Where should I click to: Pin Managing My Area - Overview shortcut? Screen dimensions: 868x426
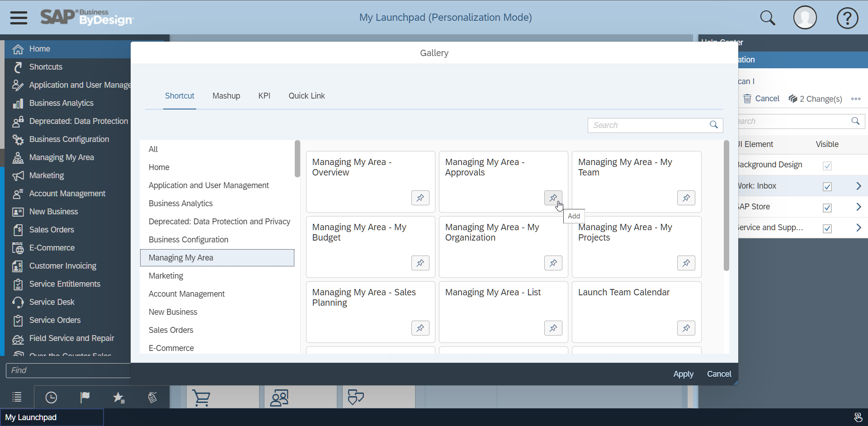[420, 198]
